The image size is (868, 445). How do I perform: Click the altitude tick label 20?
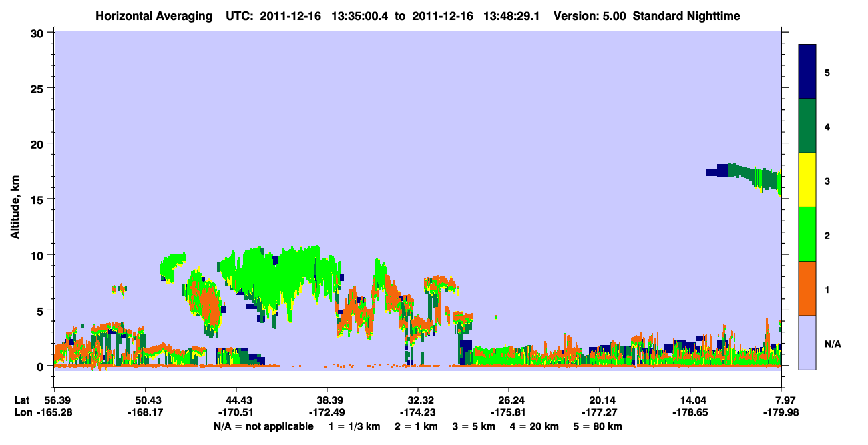[39, 143]
